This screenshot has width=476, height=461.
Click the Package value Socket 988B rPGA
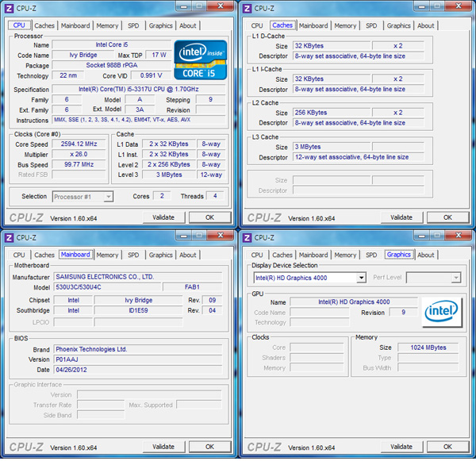[112, 65]
